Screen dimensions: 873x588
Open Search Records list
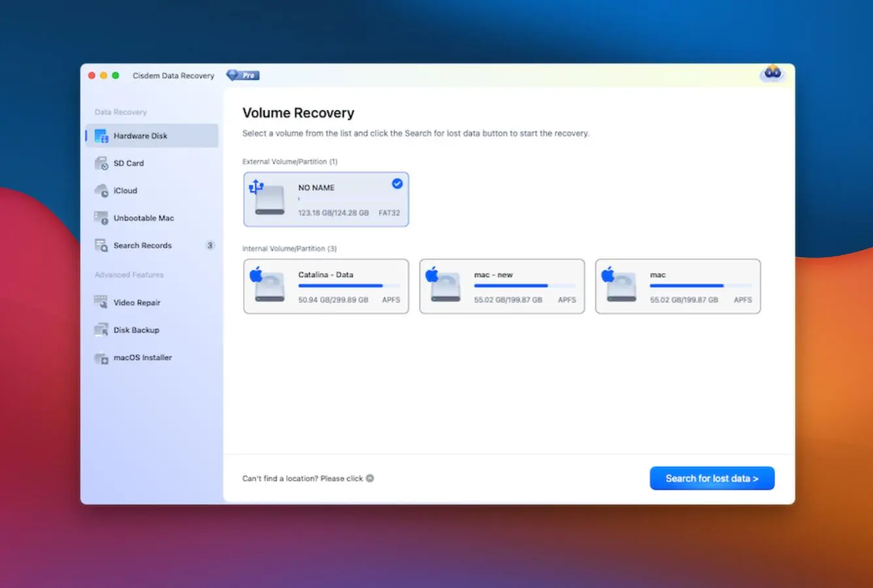coord(152,246)
